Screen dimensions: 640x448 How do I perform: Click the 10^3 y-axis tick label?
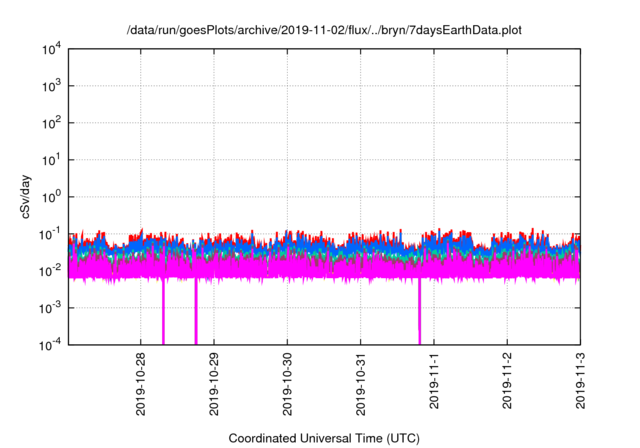(52, 86)
